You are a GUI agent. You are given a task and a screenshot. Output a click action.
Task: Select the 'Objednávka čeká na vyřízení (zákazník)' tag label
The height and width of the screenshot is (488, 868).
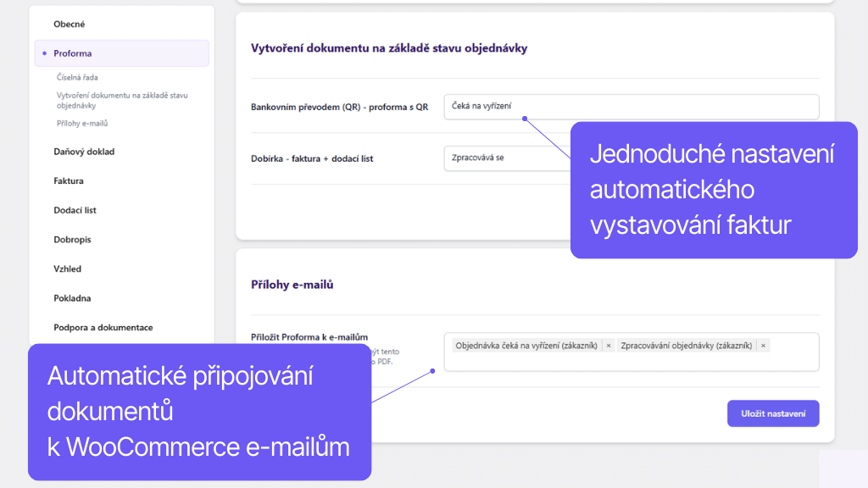526,346
